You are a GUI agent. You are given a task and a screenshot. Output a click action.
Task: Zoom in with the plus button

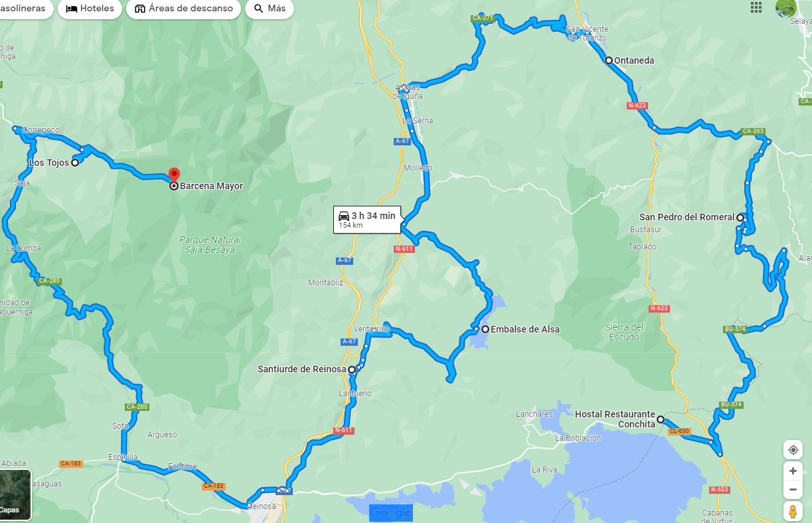pyautogui.click(x=793, y=471)
